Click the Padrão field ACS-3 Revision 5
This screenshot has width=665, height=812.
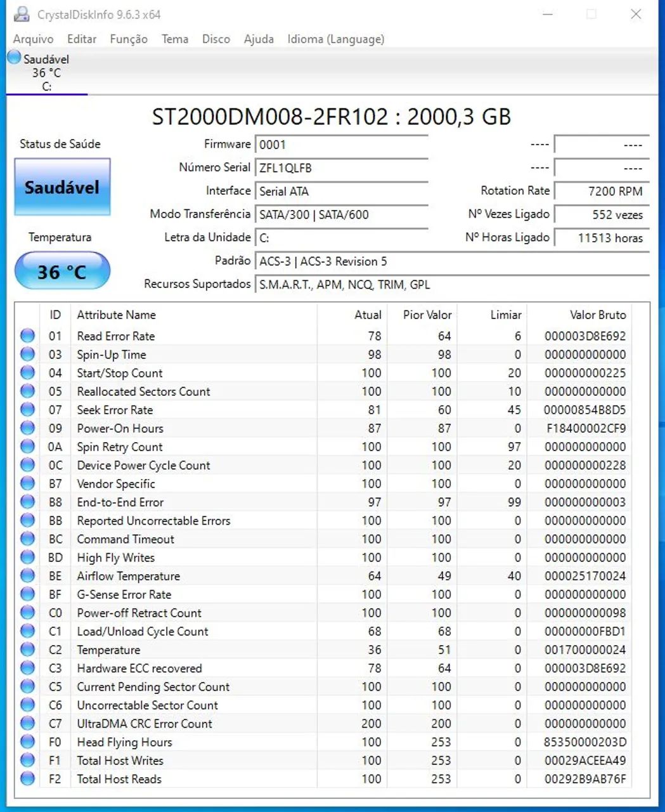[452, 261]
